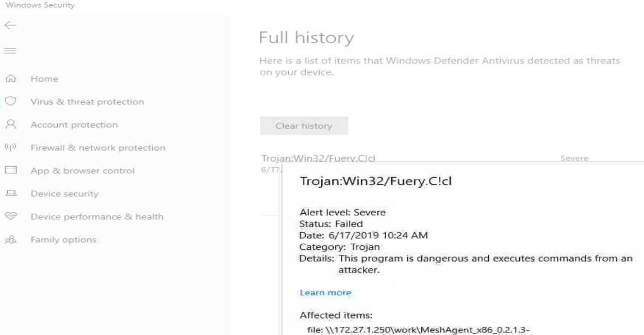Click the Trojan:Win32/Fuery.C!cl popup title
The height and width of the screenshot is (335, 644).
click(376, 181)
